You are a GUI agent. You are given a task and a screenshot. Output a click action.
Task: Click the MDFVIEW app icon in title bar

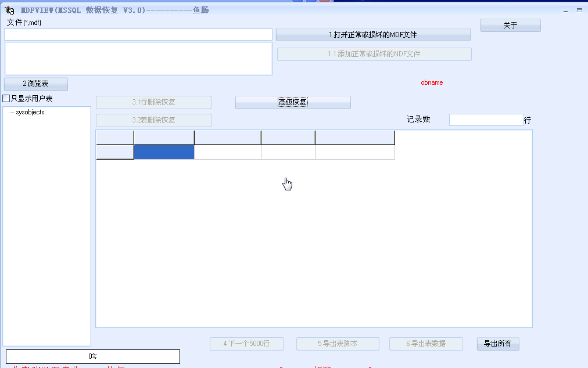[9, 10]
